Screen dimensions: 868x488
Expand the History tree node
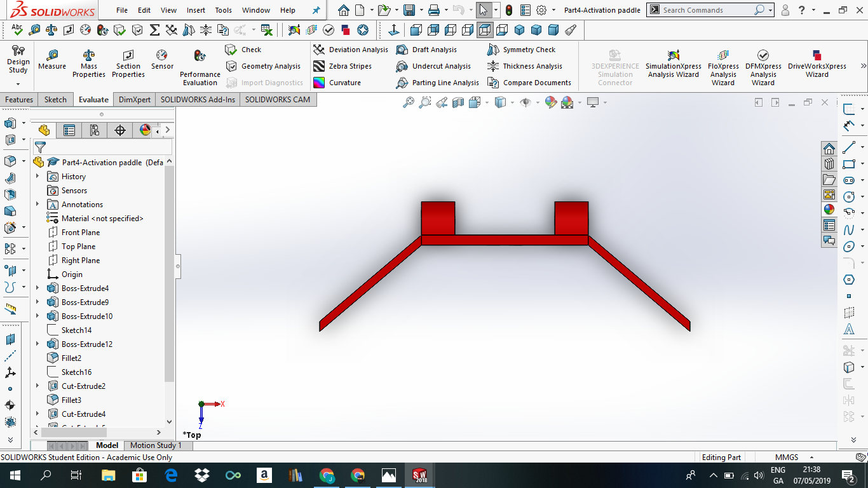coord(37,177)
